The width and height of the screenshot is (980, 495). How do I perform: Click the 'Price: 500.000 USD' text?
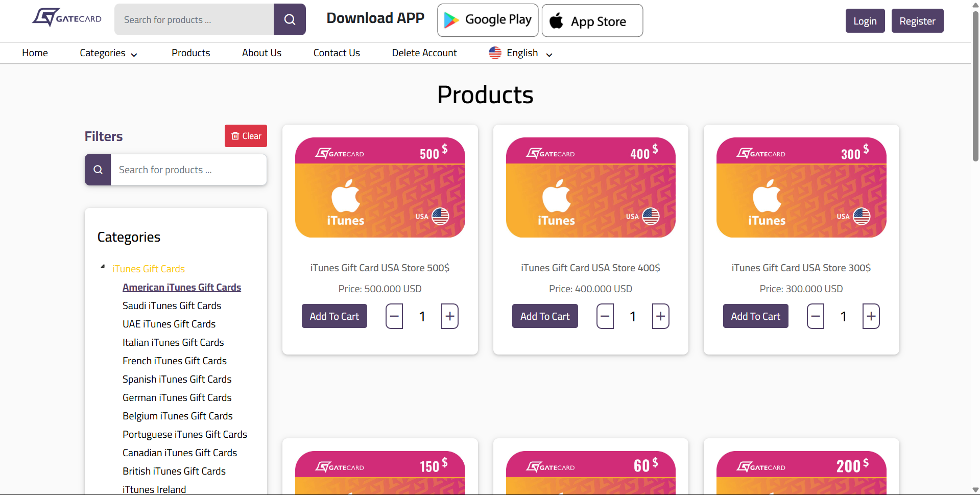point(380,289)
